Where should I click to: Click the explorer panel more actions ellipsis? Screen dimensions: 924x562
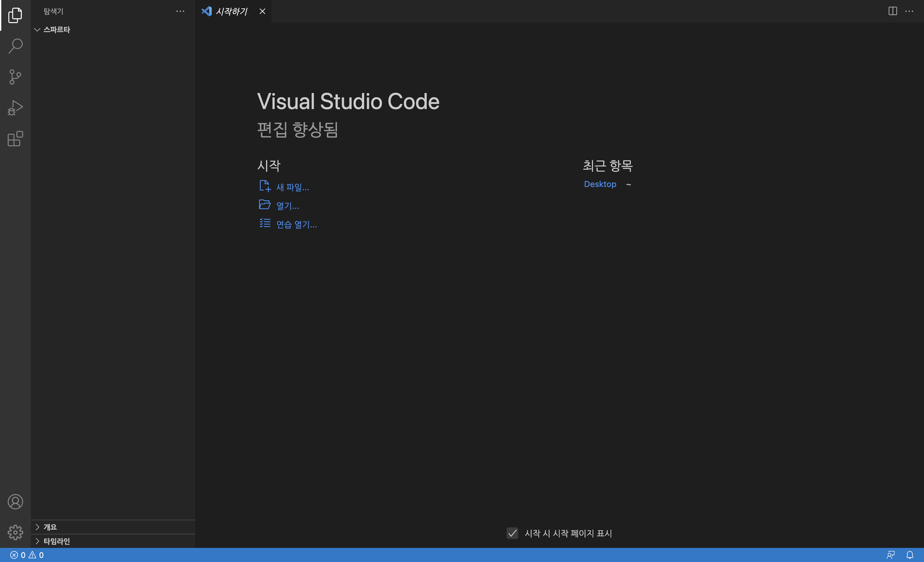click(180, 11)
